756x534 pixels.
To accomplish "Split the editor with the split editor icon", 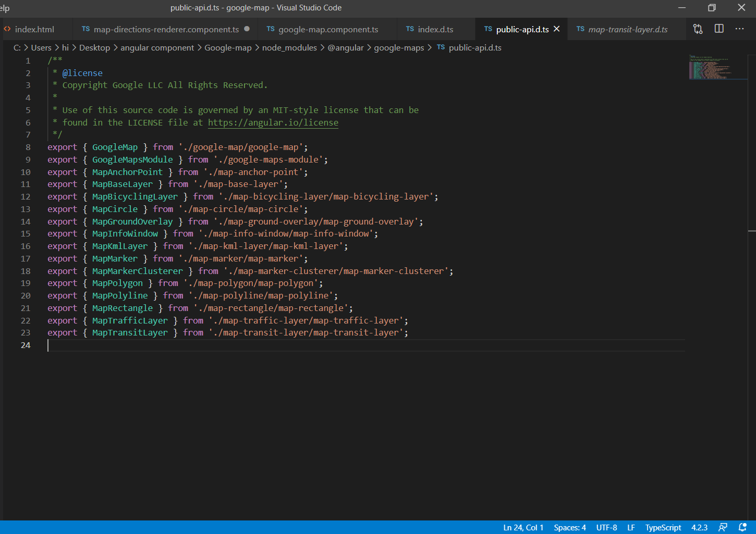I will point(718,29).
